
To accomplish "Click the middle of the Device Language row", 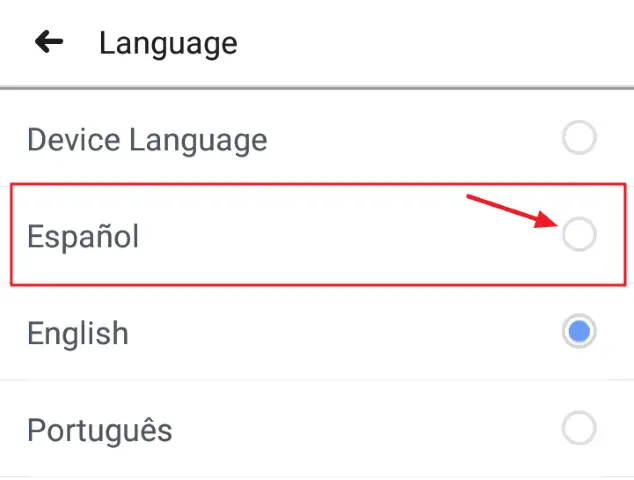I will click(317, 139).
